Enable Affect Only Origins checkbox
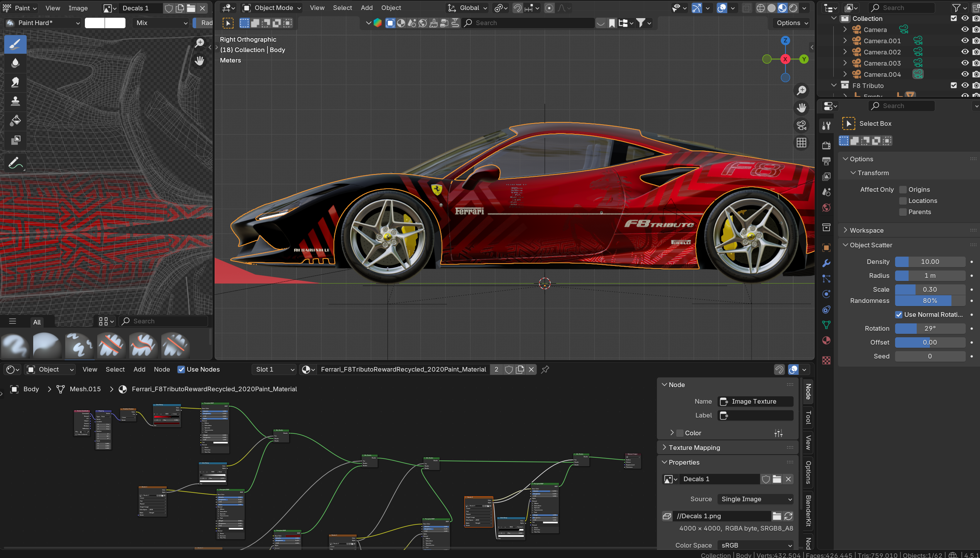The height and width of the screenshot is (558, 980). coord(903,189)
